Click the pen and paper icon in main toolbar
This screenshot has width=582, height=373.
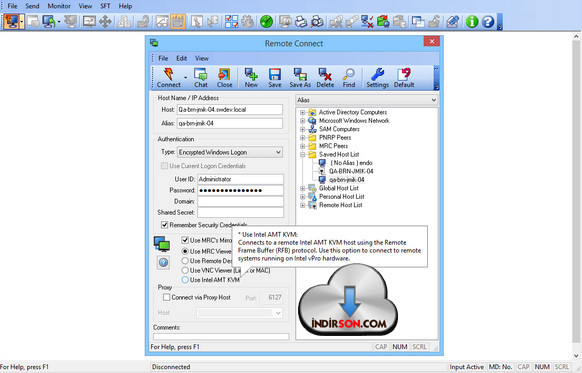(x=452, y=22)
